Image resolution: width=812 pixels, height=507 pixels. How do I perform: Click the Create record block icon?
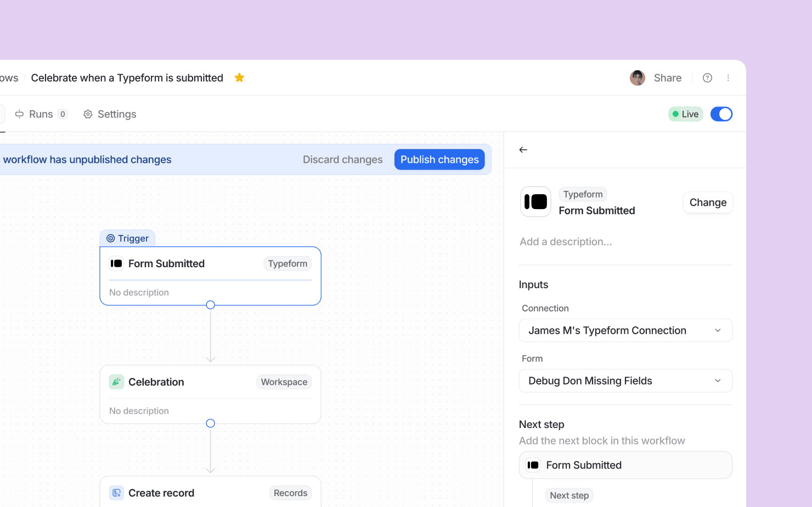tap(116, 493)
